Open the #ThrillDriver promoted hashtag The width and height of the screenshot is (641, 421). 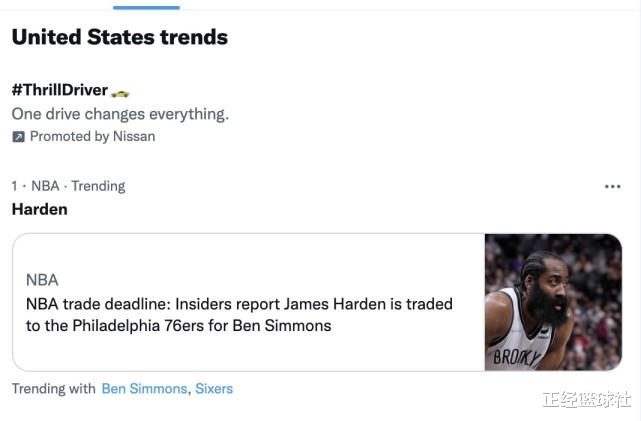[60, 90]
